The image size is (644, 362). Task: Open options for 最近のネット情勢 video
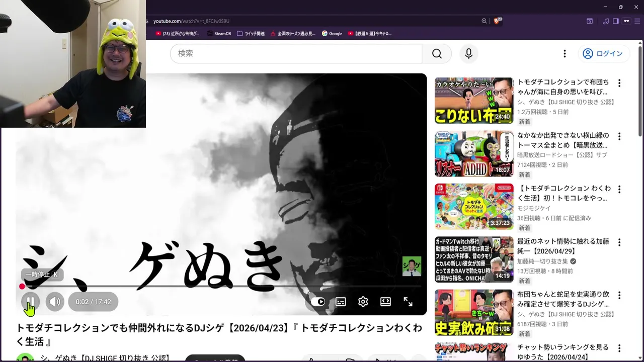pyautogui.click(x=619, y=242)
